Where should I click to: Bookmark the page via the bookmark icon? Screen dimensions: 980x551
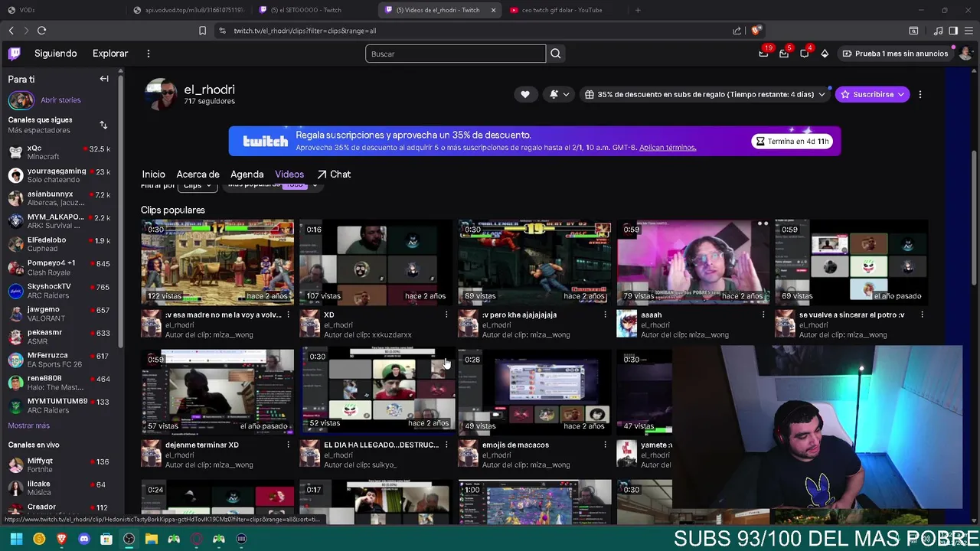point(202,31)
